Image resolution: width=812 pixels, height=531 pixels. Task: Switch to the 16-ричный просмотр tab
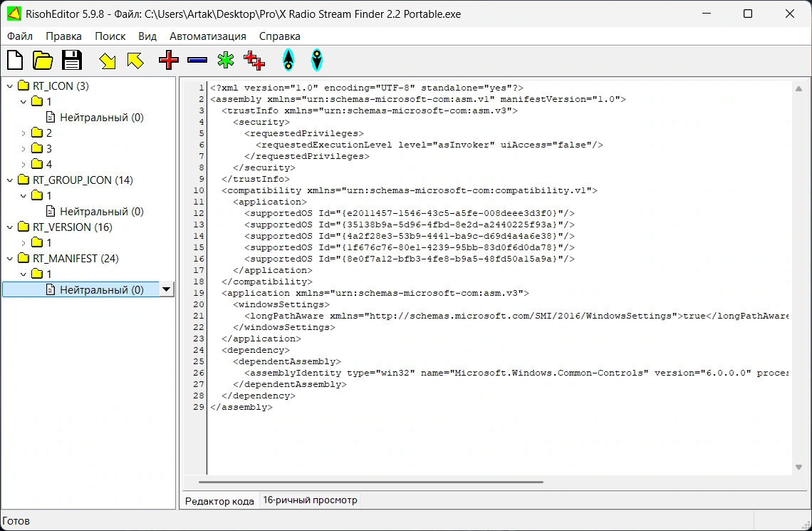[310, 500]
